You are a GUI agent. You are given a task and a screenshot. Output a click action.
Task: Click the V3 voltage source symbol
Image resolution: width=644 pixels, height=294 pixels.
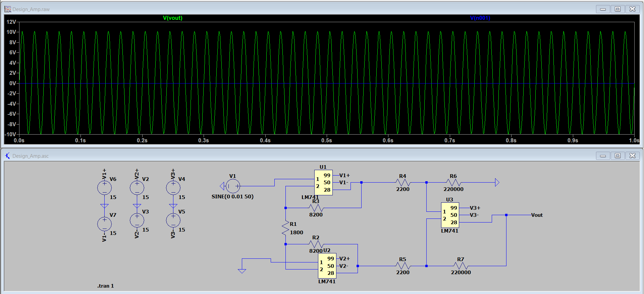click(137, 220)
